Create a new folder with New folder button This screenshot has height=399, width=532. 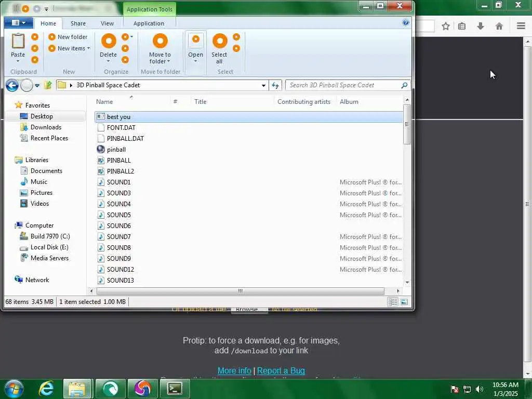(x=68, y=37)
